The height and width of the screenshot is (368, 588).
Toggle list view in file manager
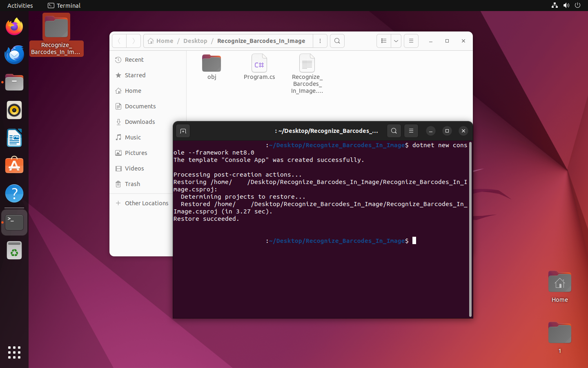point(383,41)
